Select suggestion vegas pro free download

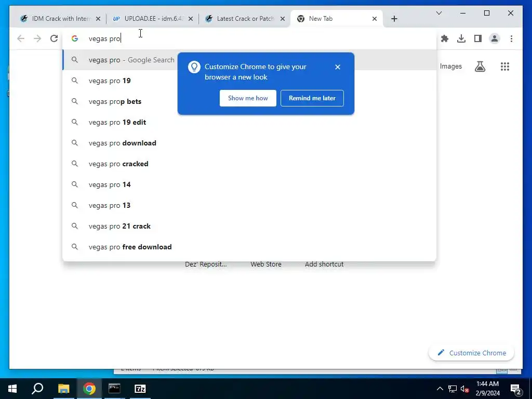click(x=249, y=247)
